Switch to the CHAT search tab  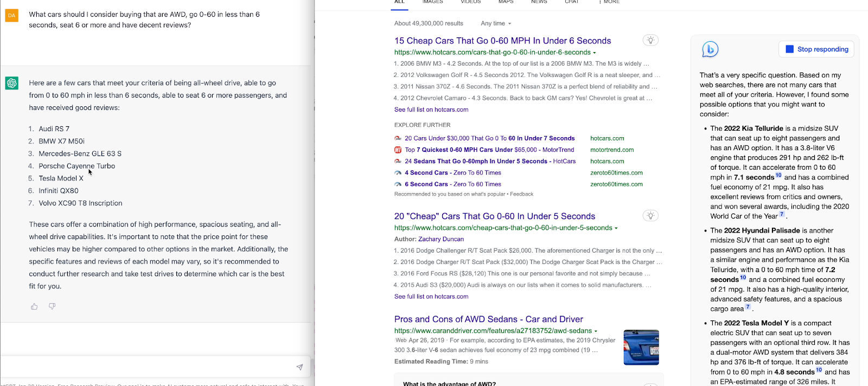(572, 2)
